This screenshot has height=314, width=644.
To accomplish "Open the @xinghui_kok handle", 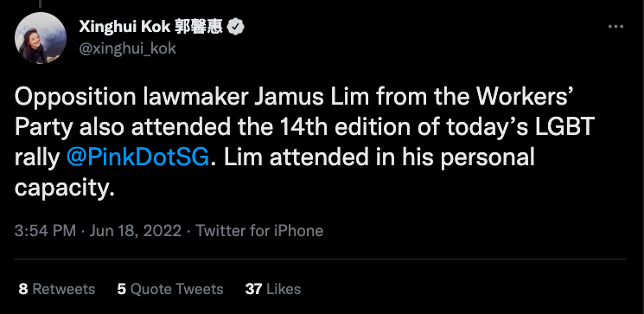I will pos(127,48).
